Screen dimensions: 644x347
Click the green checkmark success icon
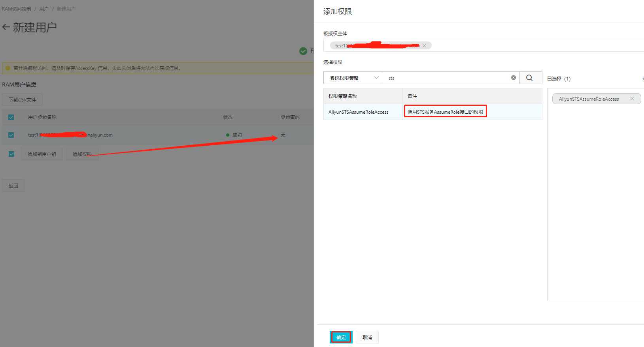click(x=303, y=51)
